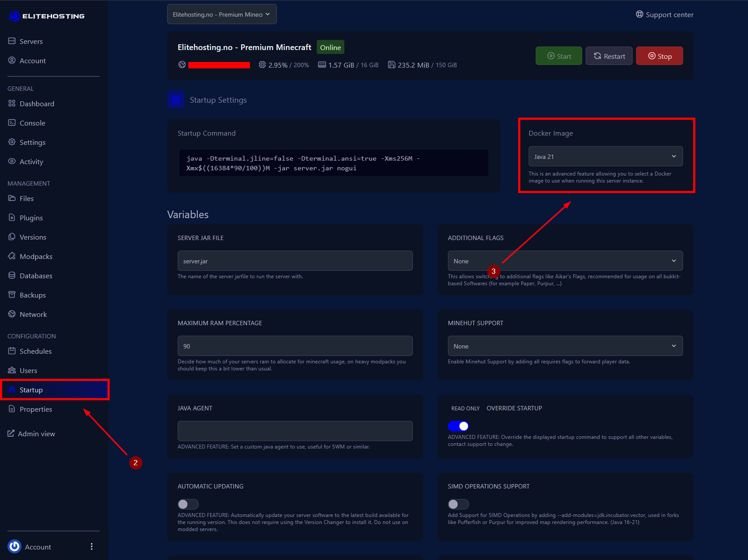Click the Startup Settings header icon

[176, 100]
